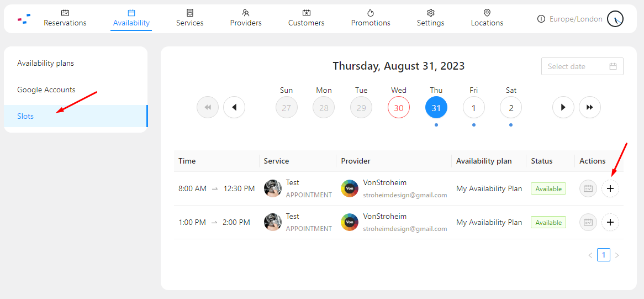
Task: Click the Availability plan column header
Action: (x=489, y=161)
